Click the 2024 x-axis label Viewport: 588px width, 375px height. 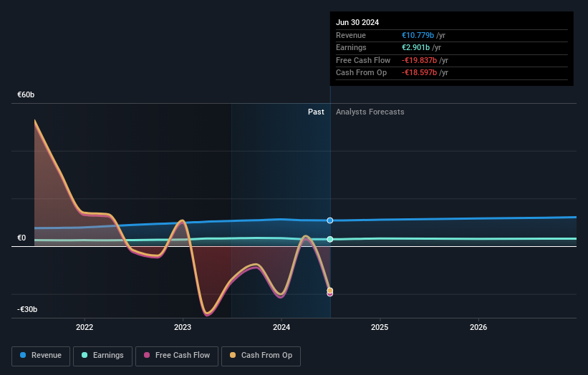tap(281, 327)
